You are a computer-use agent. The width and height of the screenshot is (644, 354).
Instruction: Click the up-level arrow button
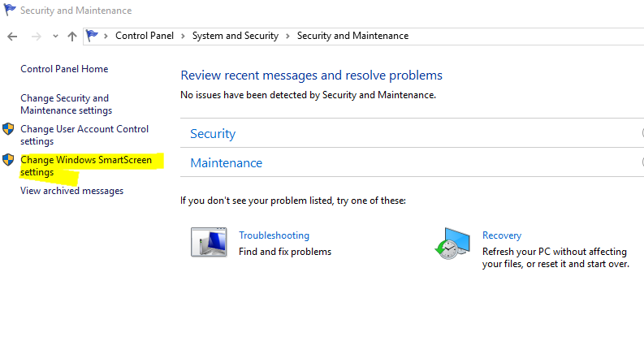pyautogui.click(x=72, y=37)
